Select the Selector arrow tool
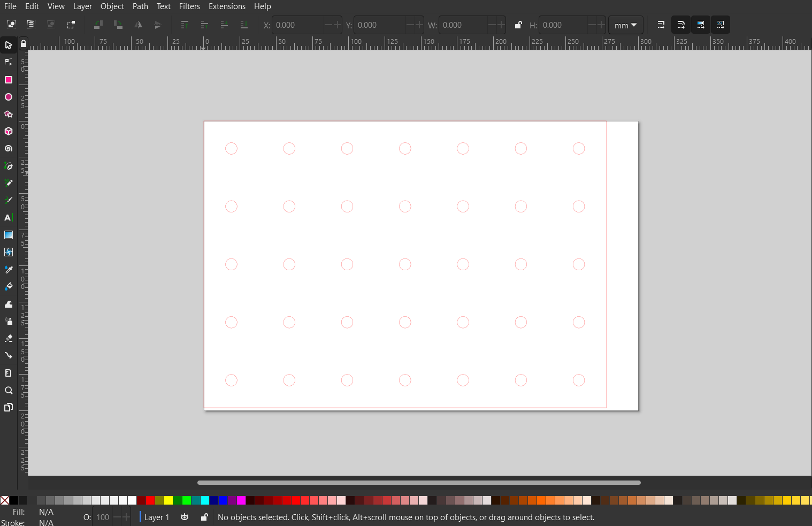 (9, 45)
